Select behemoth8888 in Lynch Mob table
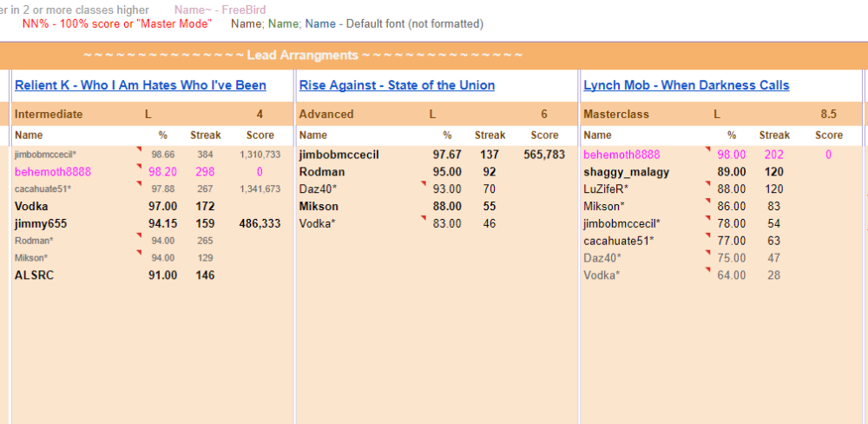The width and height of the screenshot is (868, 424). [x=621, y=155]
